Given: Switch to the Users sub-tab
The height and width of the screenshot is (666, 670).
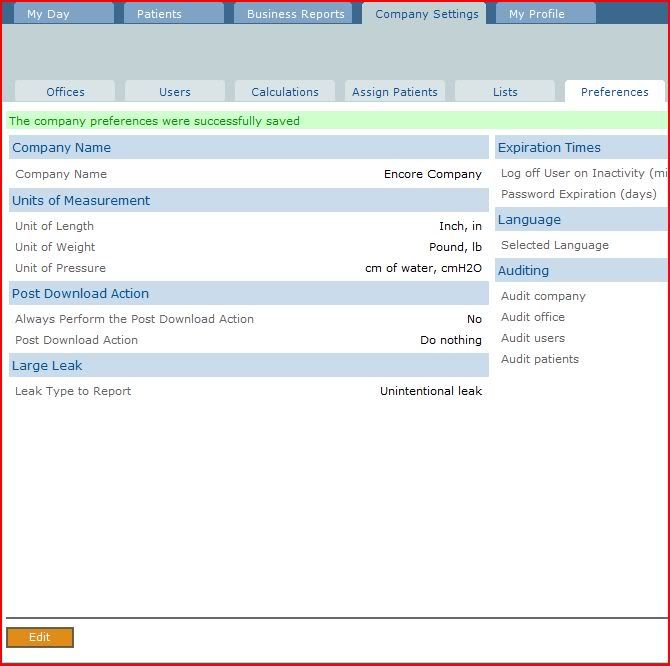Looking at the screenshot, I should click(174, 92).
